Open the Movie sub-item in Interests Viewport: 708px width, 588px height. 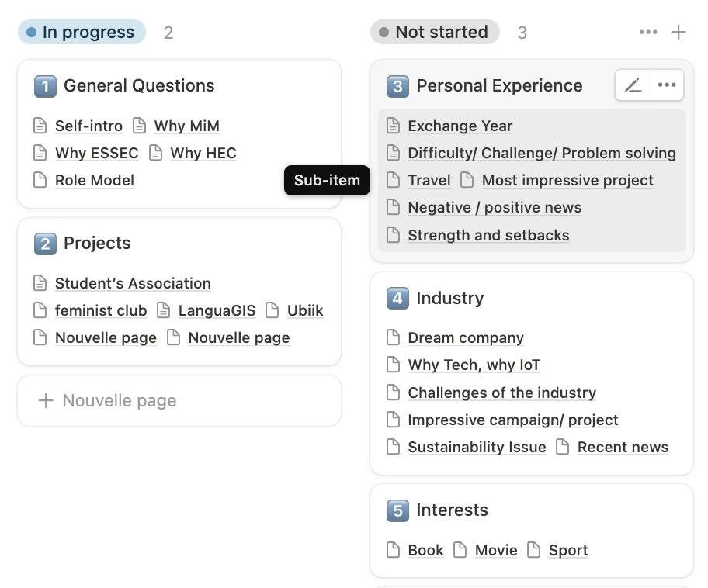pyautogui.click(x=496, y=550)
